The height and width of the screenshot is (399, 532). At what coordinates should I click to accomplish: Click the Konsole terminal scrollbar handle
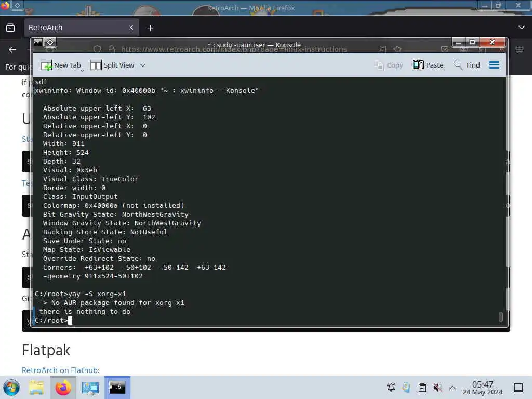pos(500,316)
